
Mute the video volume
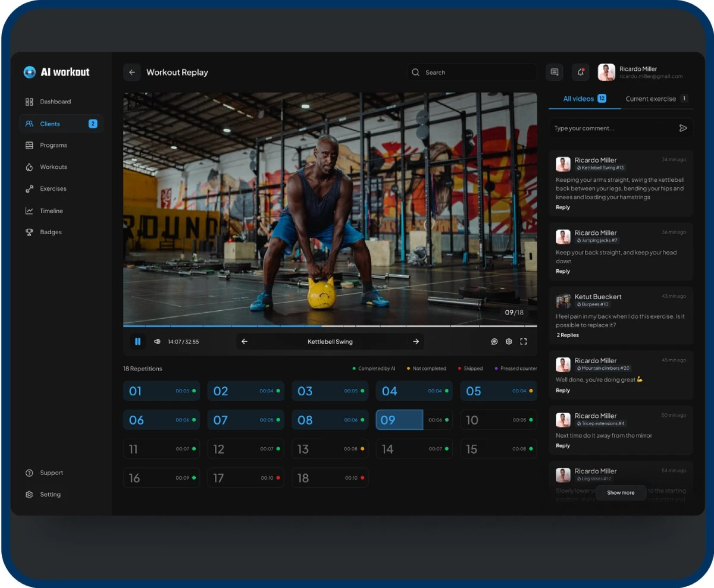[x=157, y=341]
